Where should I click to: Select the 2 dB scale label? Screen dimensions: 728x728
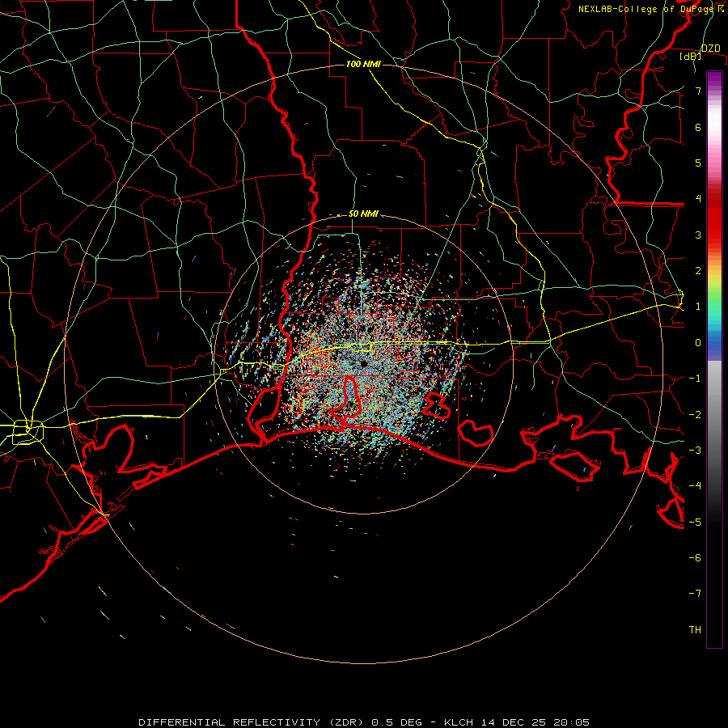tap(698, 271)
